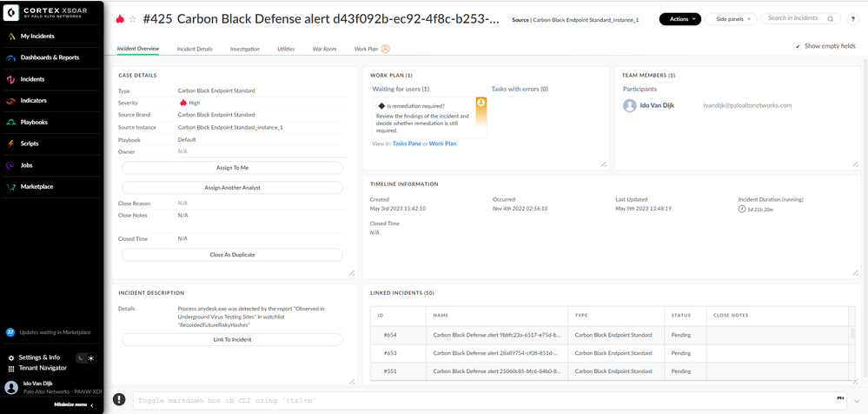This screenshot has width=868, height=414.
Task: Click the Indicators sidebar icon
Action: pyautogui.click(x=11, y=101)
